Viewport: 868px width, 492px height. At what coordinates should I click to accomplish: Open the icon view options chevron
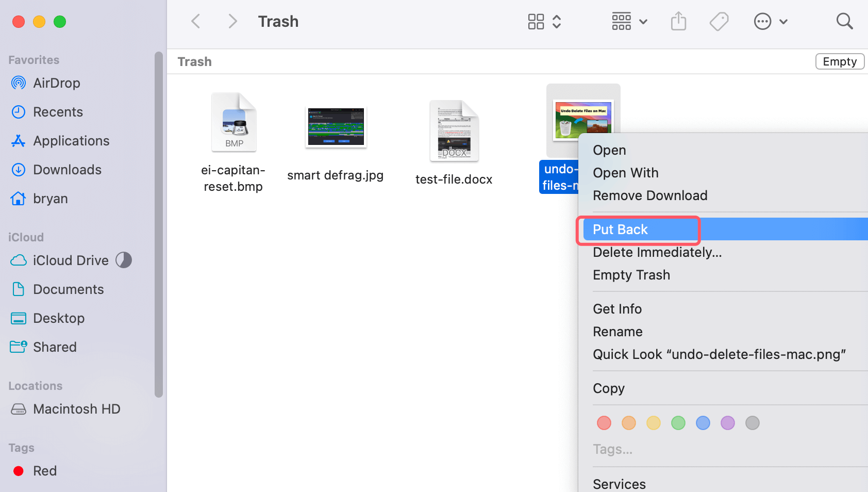point(556,21)
